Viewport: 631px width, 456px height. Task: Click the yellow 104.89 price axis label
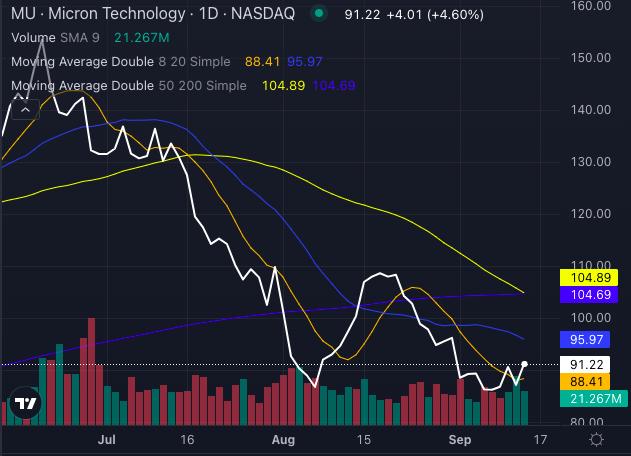click(589, 277)
